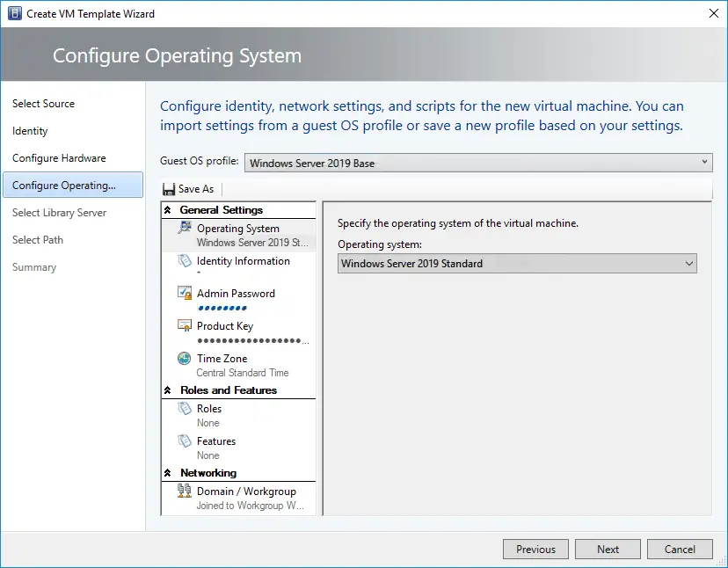Viewport: 728px width, 568px height.
Task: Select the Features tree item label
Action: pos(216,441)
